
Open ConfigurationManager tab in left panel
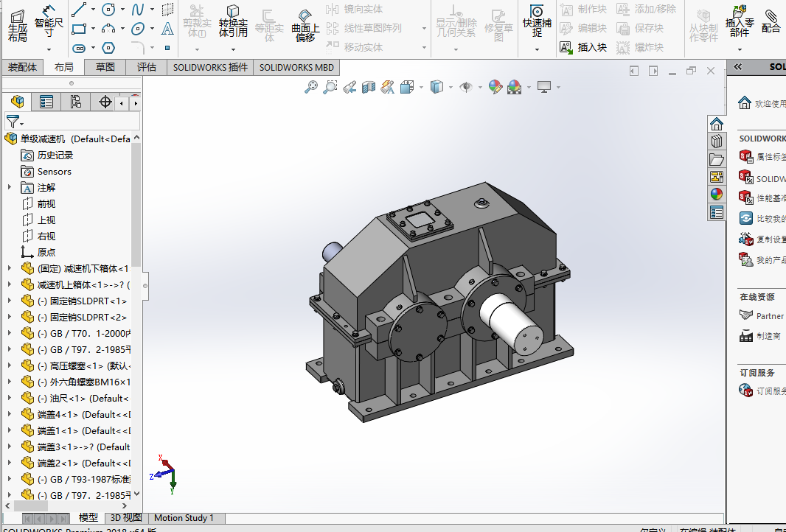coord(76,102)
